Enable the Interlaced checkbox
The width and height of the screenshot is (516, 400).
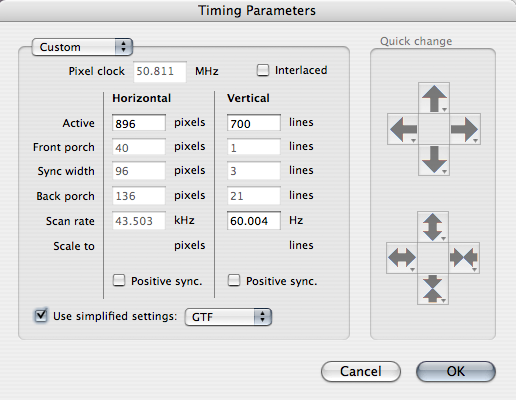click(263, 70)
